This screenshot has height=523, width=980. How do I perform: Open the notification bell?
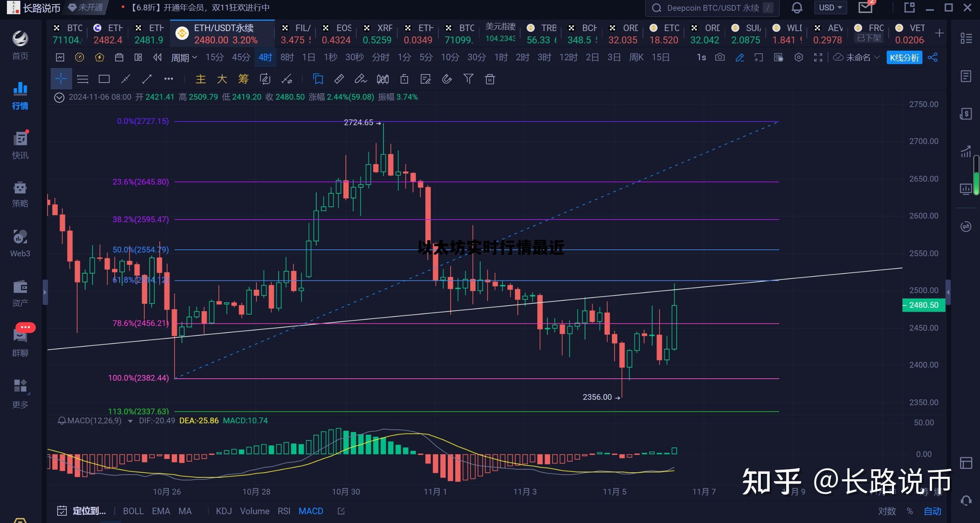pos(797,8)
